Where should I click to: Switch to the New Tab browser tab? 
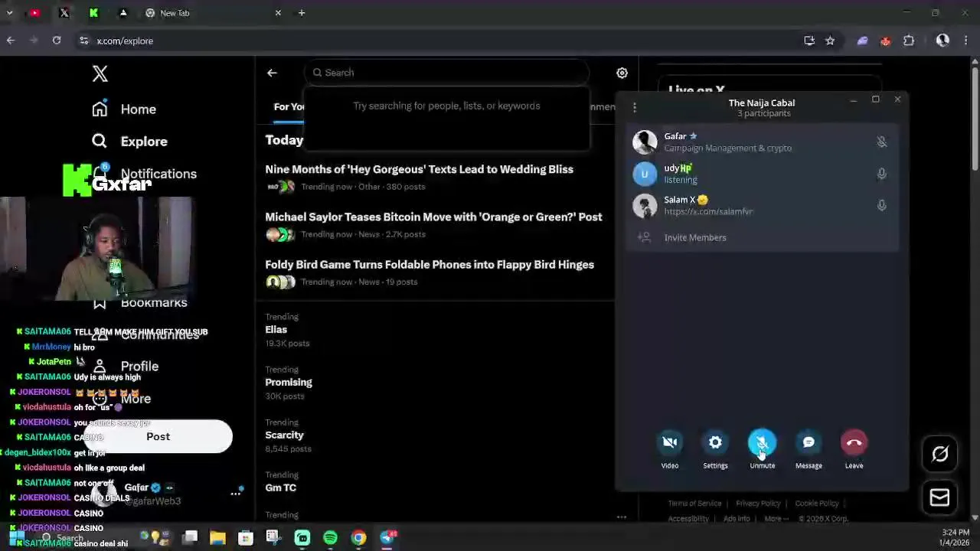(x=214, y=13)
